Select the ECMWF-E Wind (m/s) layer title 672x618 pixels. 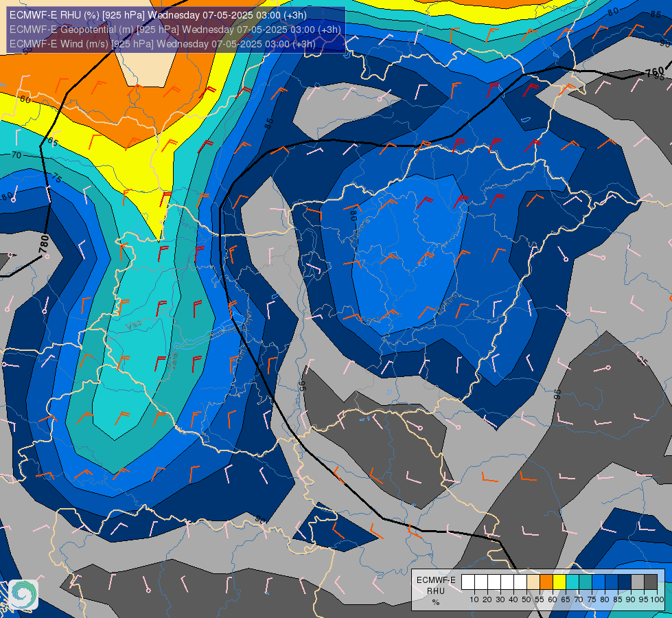tap(163, 44)
